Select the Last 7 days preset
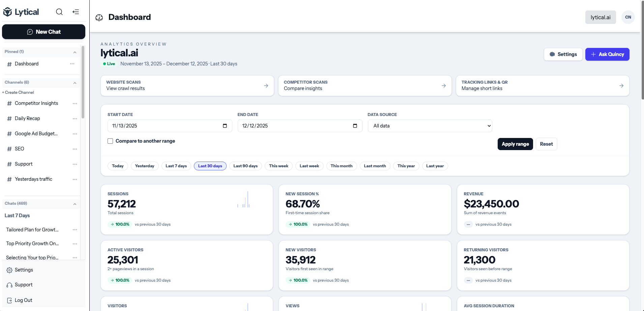The height and width of the screenshot is (311, 644). pyautogui.click(x=176, y=166)
